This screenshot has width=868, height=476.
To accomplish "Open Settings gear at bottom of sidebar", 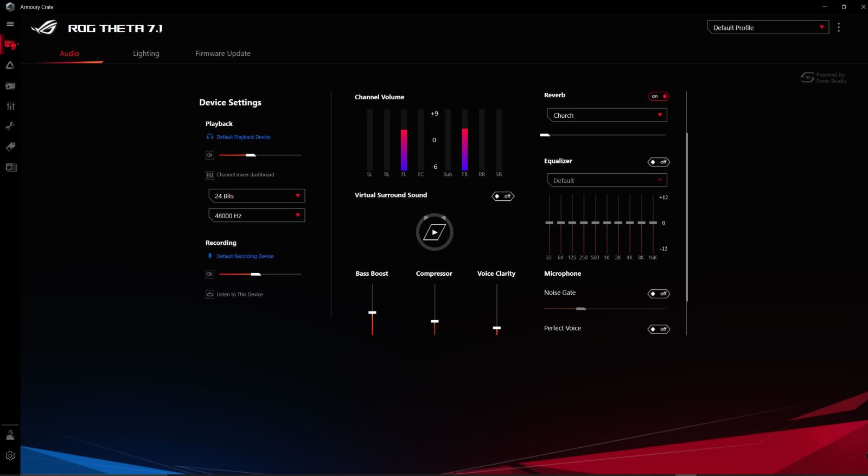I will click(x=10, y=456).
